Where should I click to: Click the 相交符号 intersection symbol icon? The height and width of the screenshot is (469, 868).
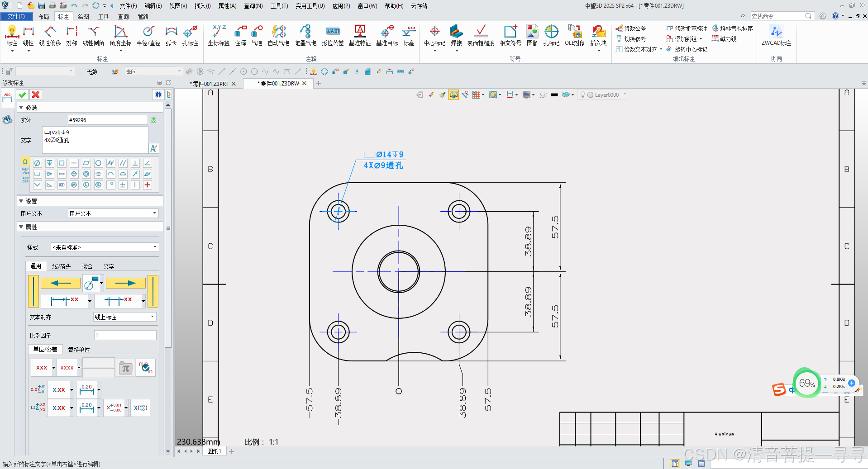coord(510,36)
